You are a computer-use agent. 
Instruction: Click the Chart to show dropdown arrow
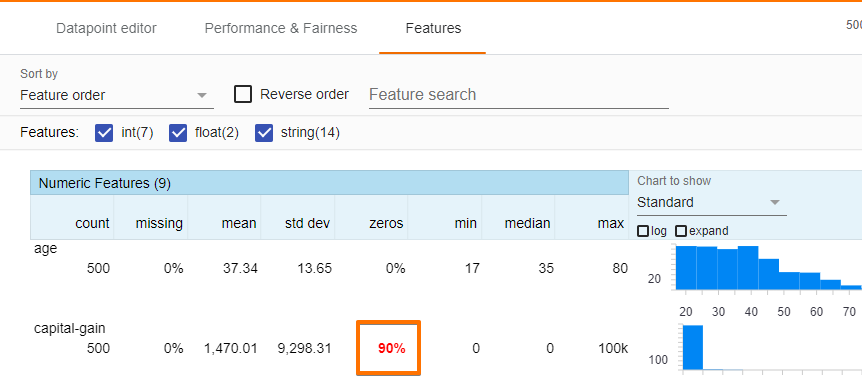click(775, 202)
